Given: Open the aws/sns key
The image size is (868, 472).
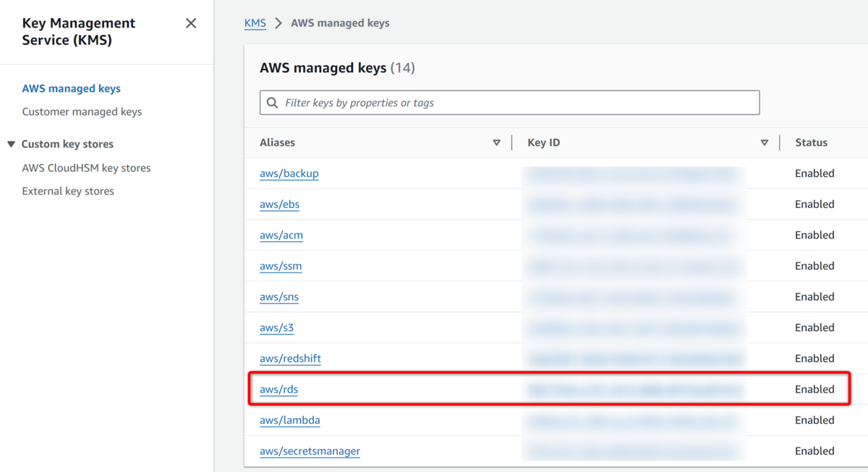Looking at the screenshot, I should coord(279,296).
